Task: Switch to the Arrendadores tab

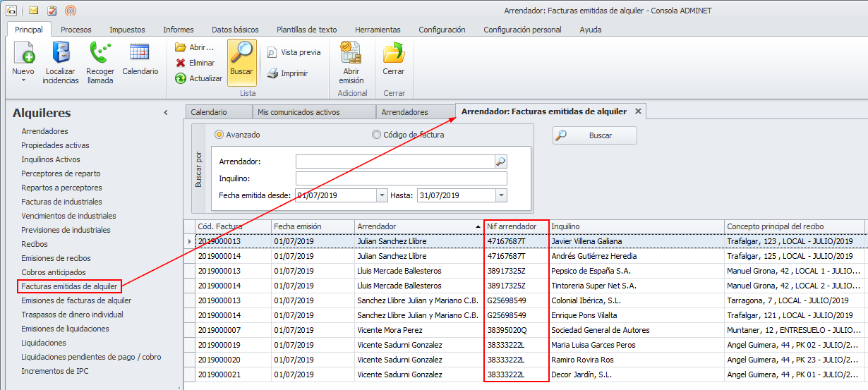Action: click(x=404, y=112)
